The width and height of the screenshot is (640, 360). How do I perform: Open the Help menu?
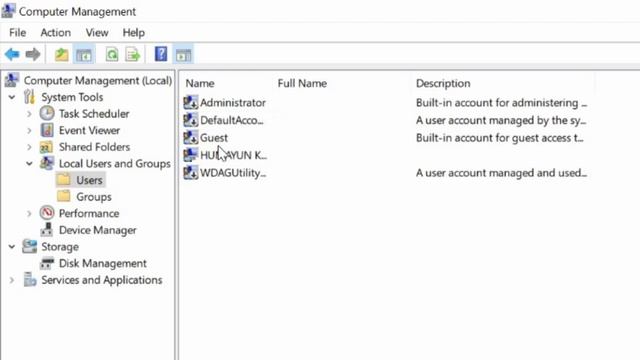click(x=133, y=32)
